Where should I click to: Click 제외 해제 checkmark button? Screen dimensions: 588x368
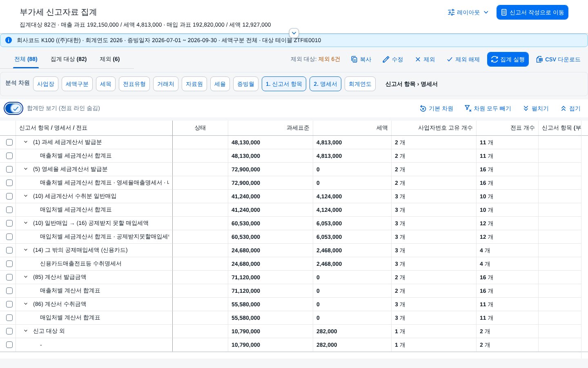pyautogui.click(x=463, y=59)
